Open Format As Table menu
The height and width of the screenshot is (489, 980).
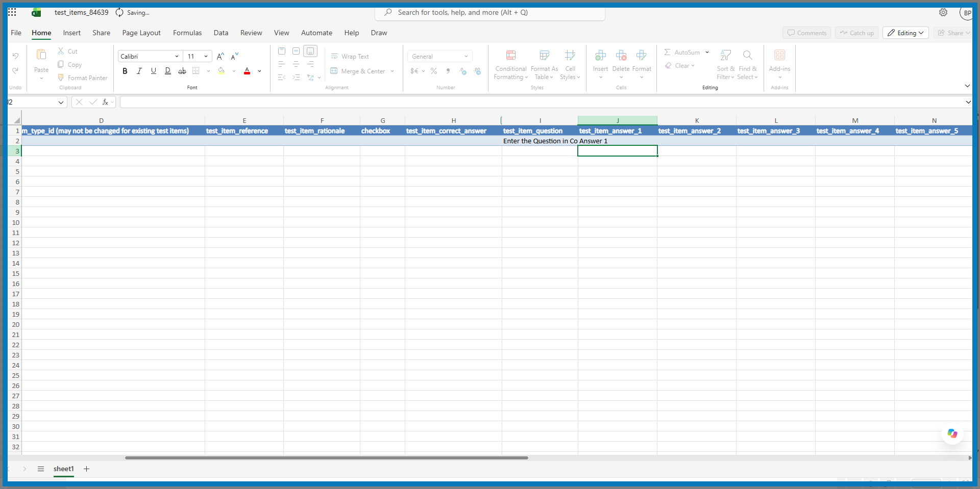545,64
